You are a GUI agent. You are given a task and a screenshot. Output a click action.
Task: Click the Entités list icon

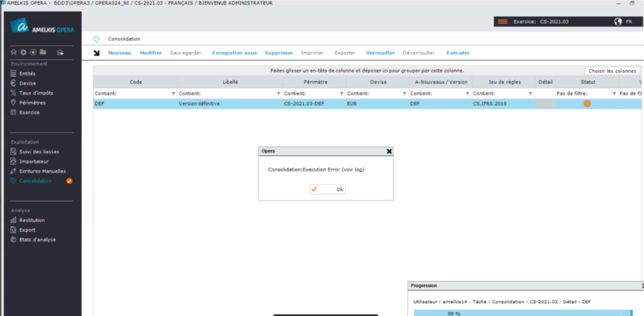coord(13,74)
